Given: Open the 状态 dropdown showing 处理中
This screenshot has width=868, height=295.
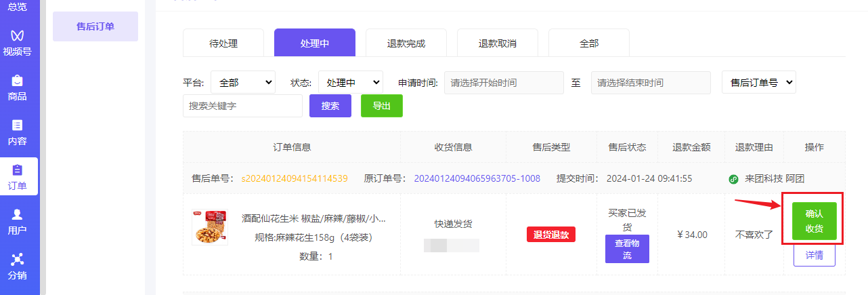Looking at the screenshot, I should coord(351,83).
